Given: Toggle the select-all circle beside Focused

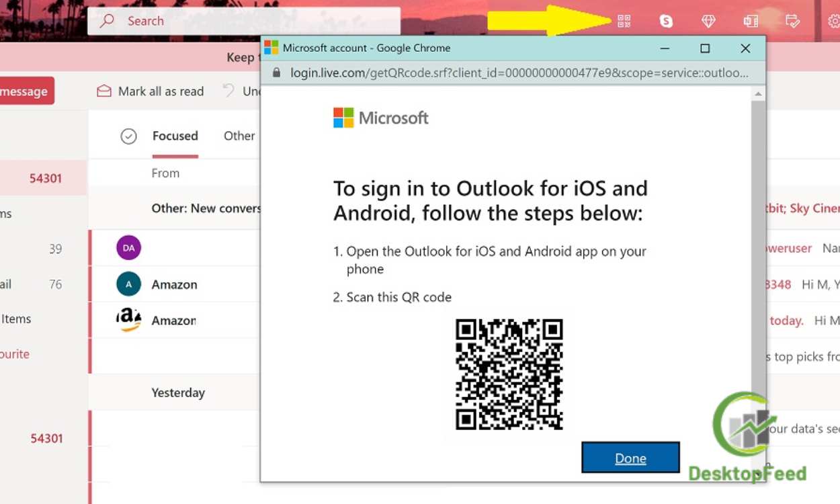Looking at the screenshot, I should click(x=128, y=136).
